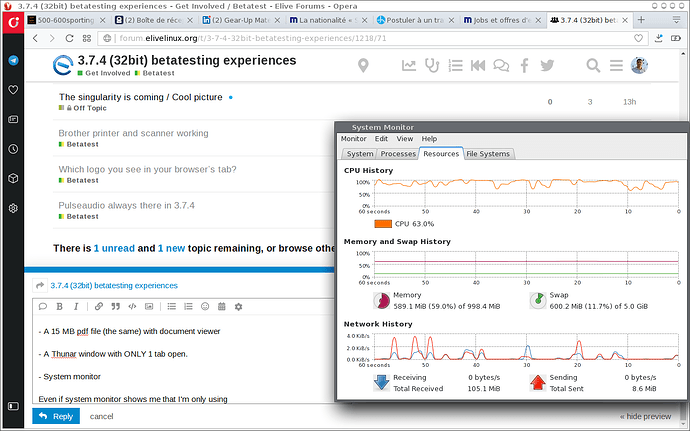Open 'Brother printer and scanner working' topic

133,133
